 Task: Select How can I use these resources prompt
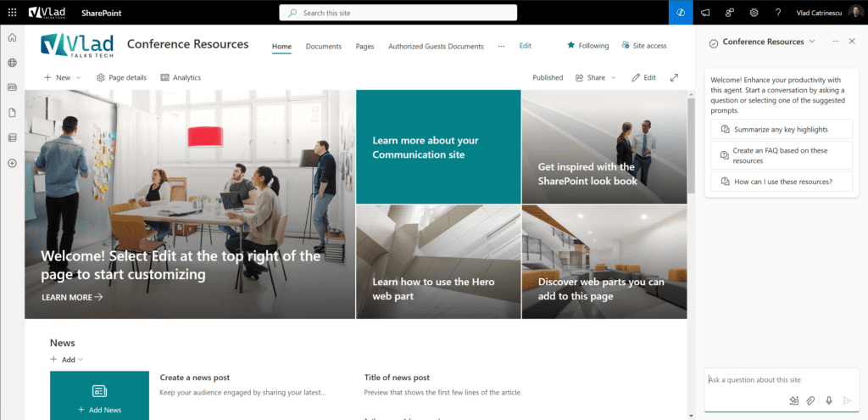point(782,182)
